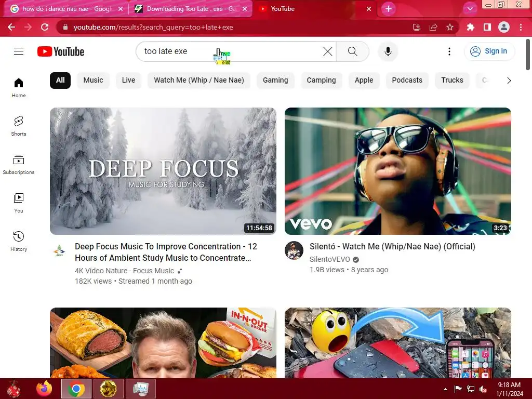Open the shocked emoji phone video thumbnail
Image resolution: width=532 pixels, height=399 pixels.
coord(397,343)
